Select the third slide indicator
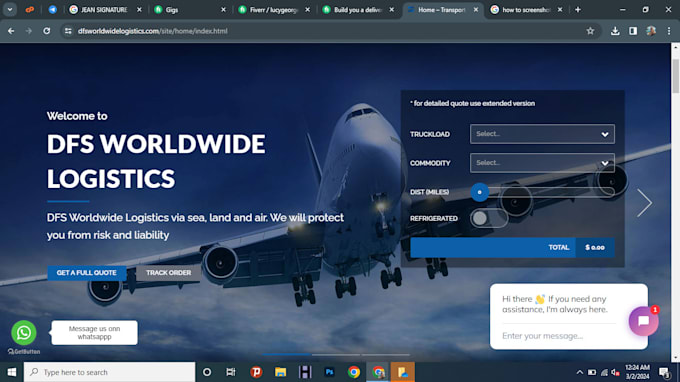Image resolution: width=680 pixels, height=382 pixels. tap(386, 355)
